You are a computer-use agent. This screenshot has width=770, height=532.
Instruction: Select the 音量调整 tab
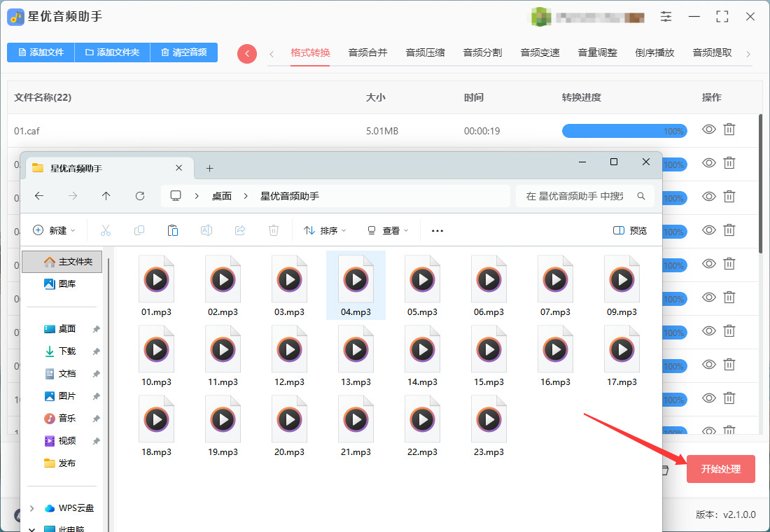coord(597,52)
